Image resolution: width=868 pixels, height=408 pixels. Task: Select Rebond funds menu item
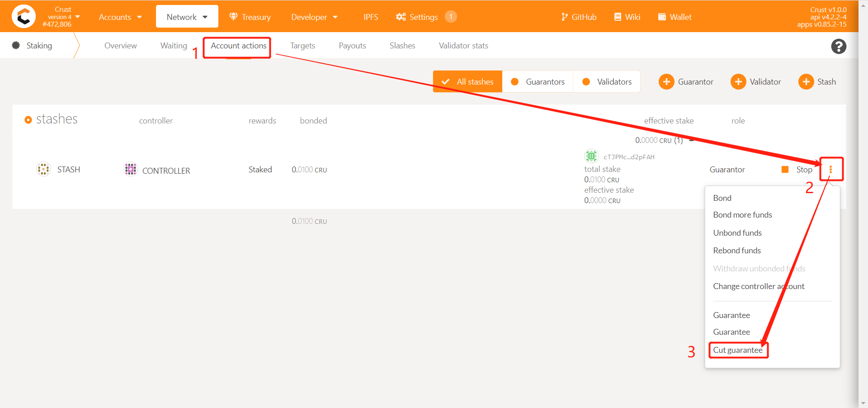point(737,250)
